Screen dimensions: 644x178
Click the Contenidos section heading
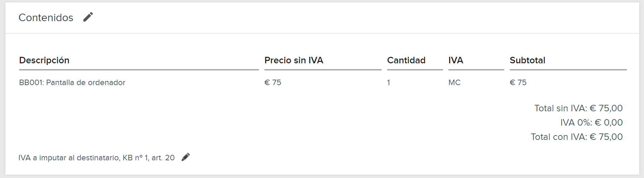[46, 17]
